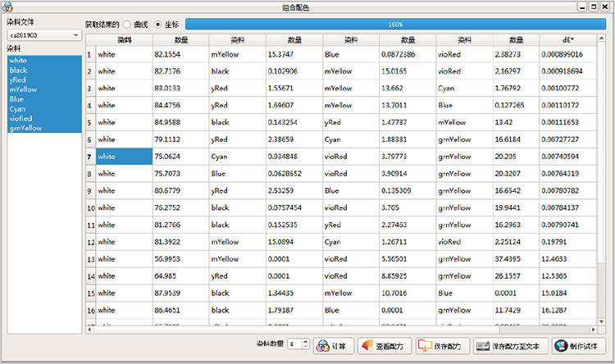Click the dE* column header
This screenshot has height=364, width=615.
(x=567, y=39)
